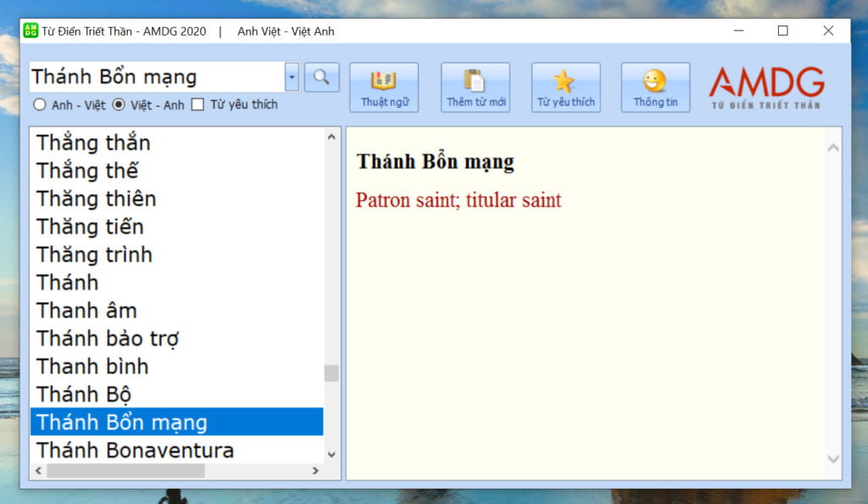Click the magnifier search button

click(x=321, y=77)
